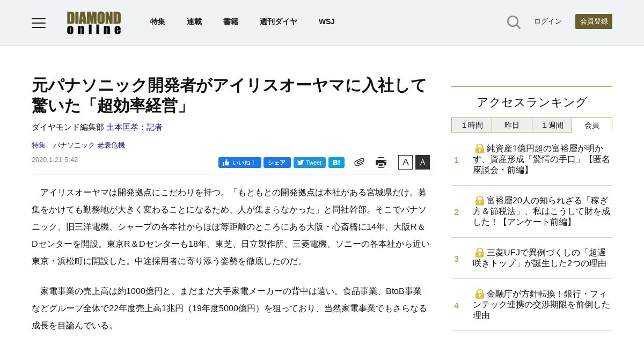
Task: Open ranking article 純資産1億円超の富裕層
Action: (x=541, y=159)
